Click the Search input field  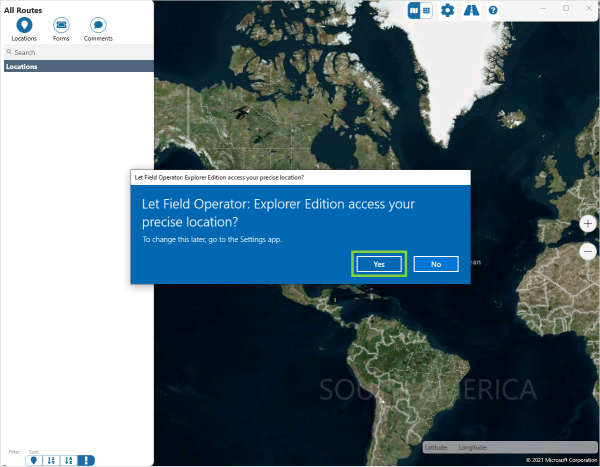(80, 52)
